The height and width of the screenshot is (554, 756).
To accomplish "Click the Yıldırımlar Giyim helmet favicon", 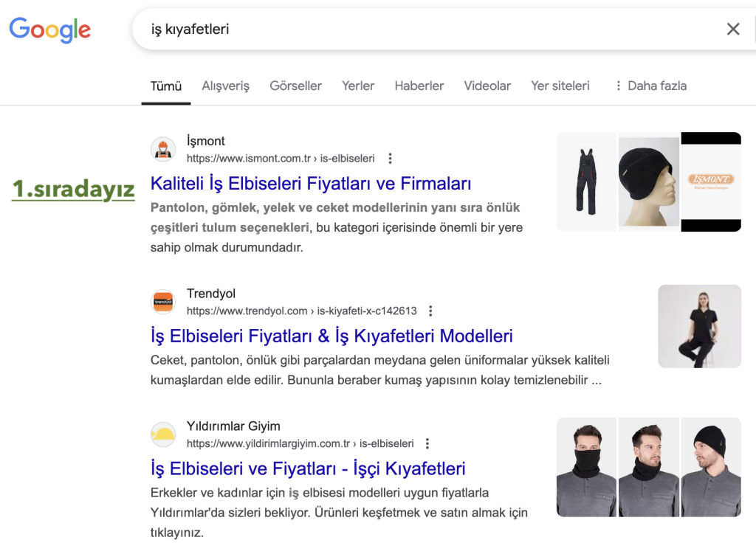I will [163, 435].
